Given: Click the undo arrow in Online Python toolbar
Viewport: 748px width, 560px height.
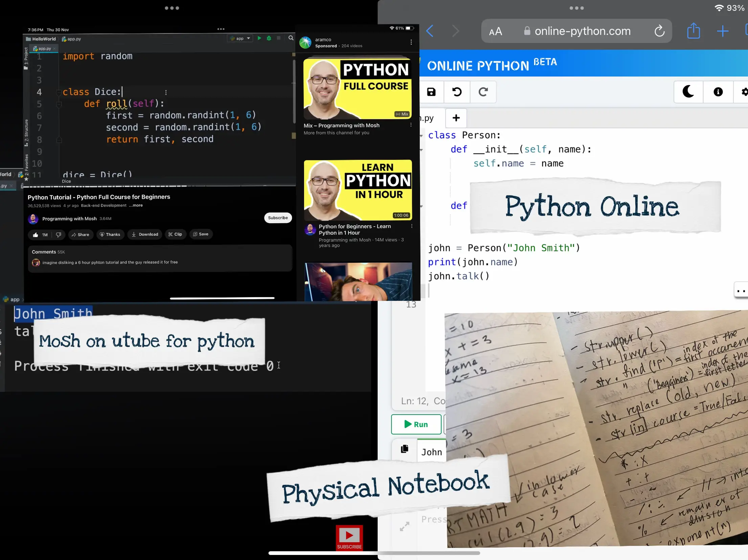Looking at the screenshot, I should pos(457,92).
